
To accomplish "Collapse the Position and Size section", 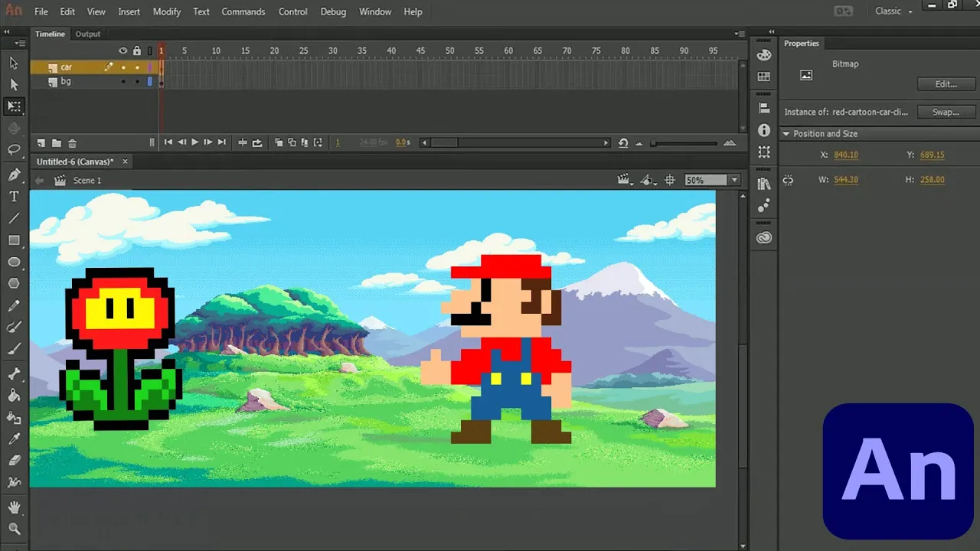I will click(786, 134).
